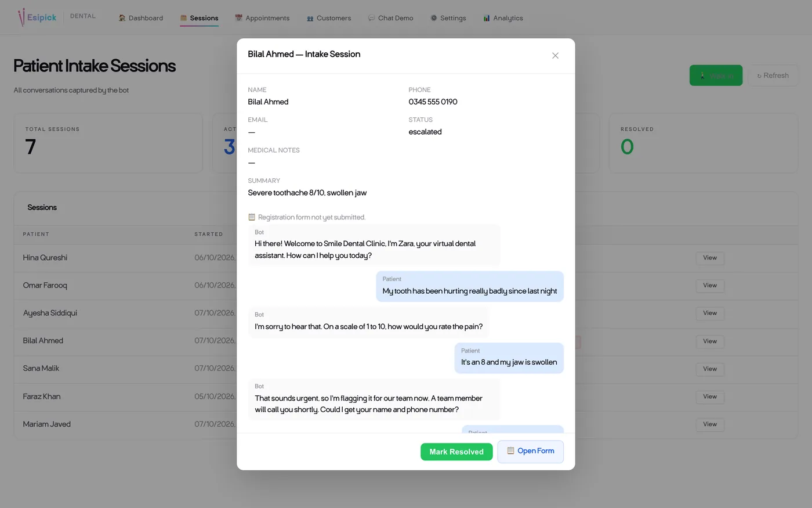Click the "Registration form not yet submitted" notice

(x=307, y=217)
